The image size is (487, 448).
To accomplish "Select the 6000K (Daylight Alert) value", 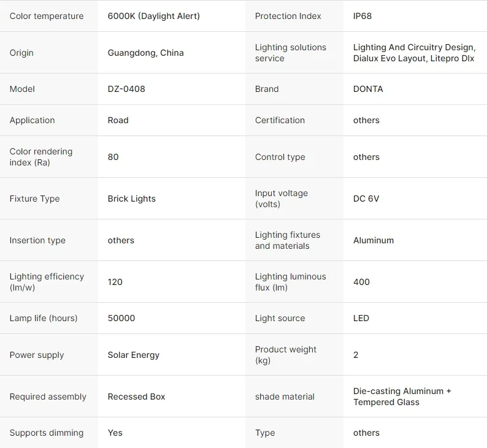I will (x=154, y=16).
